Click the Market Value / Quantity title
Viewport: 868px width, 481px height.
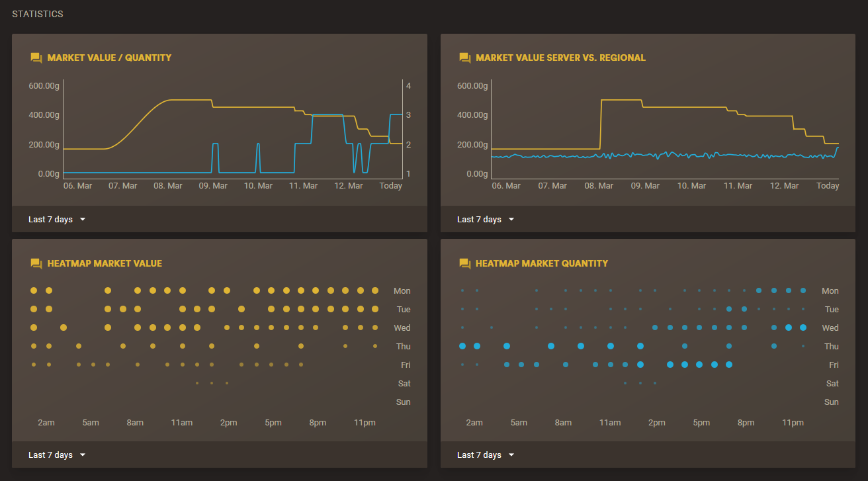coord(109,58)
